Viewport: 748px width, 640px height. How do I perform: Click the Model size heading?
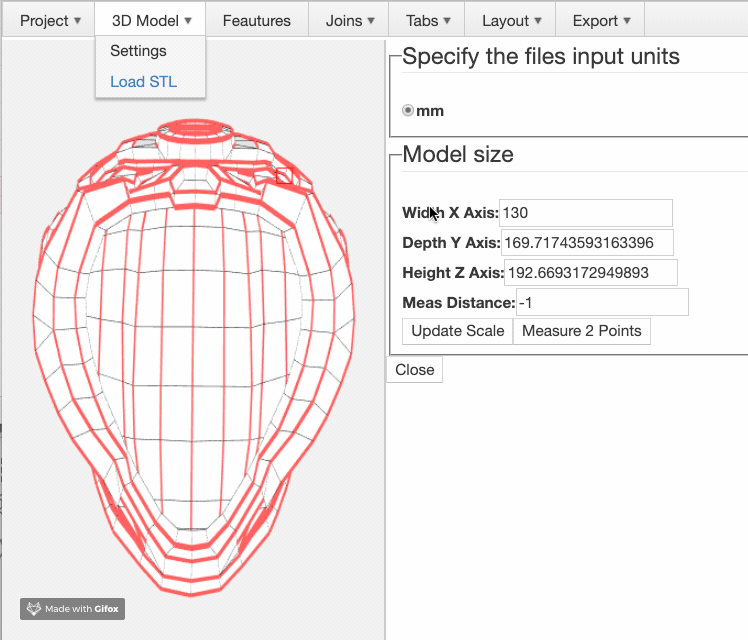pyautogui.click(x=458, y=154)
